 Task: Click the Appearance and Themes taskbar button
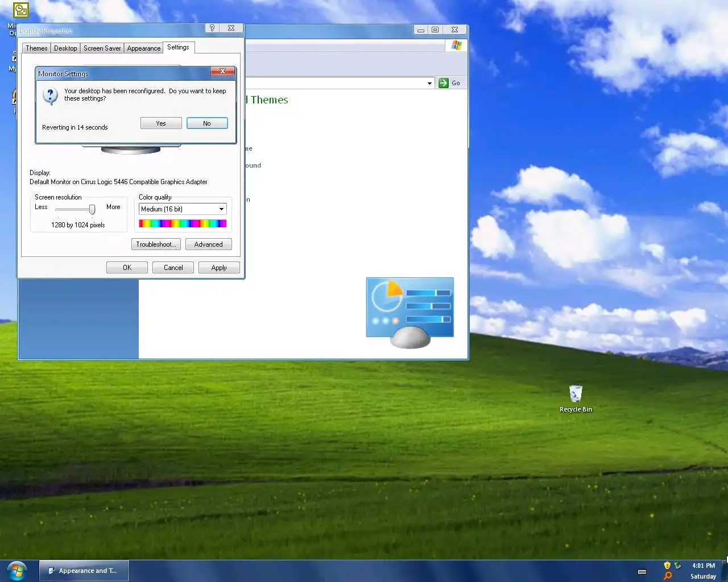84,571
